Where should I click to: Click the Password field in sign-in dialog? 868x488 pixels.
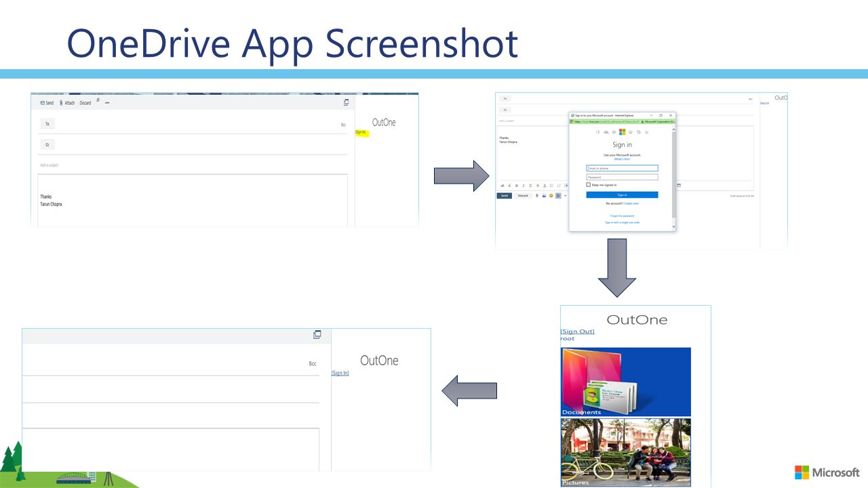pos(622,177)
